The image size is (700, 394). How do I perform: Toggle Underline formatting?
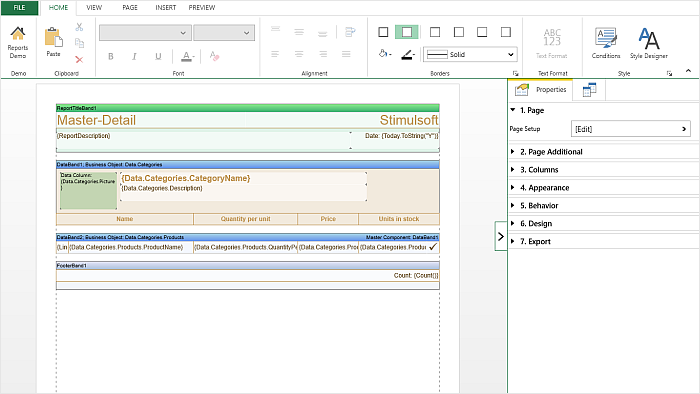tap(158, 56)
